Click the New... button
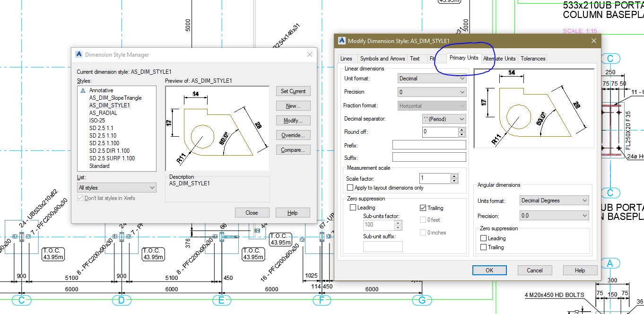 tap(293, 106)
